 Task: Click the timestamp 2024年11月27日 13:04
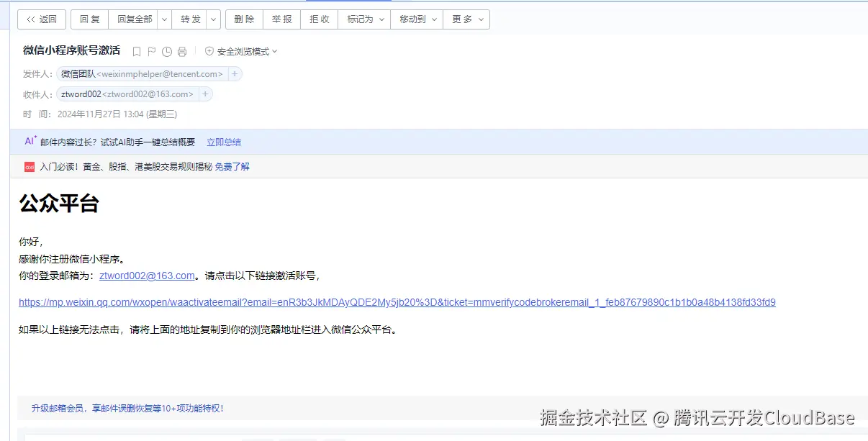117,114
